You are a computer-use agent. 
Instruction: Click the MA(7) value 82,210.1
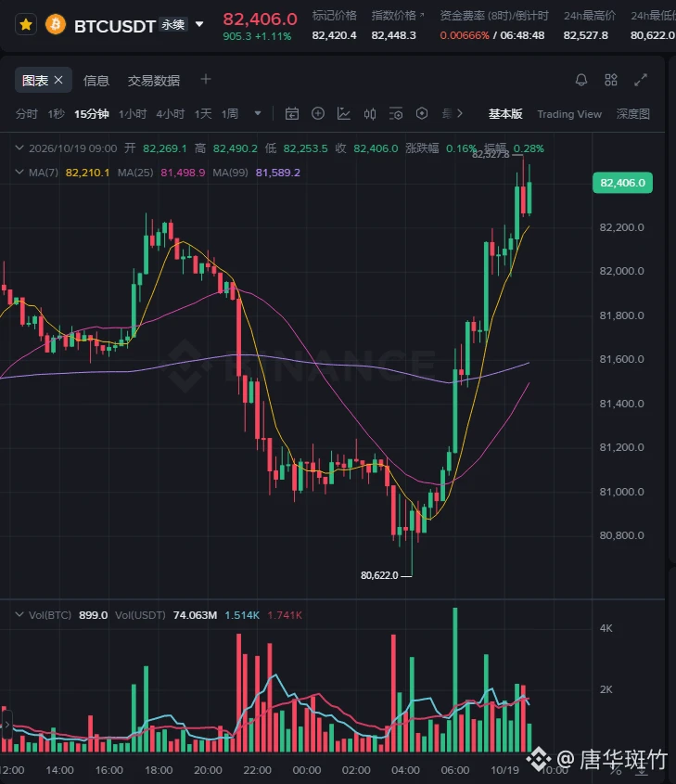pyautogui.click(x=87, y=173)
